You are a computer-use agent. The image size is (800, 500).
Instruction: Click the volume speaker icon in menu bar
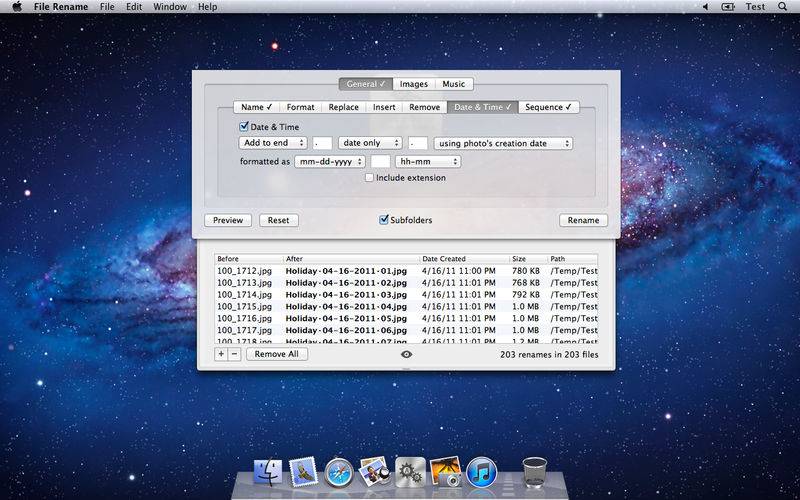(x=705, y=7)
